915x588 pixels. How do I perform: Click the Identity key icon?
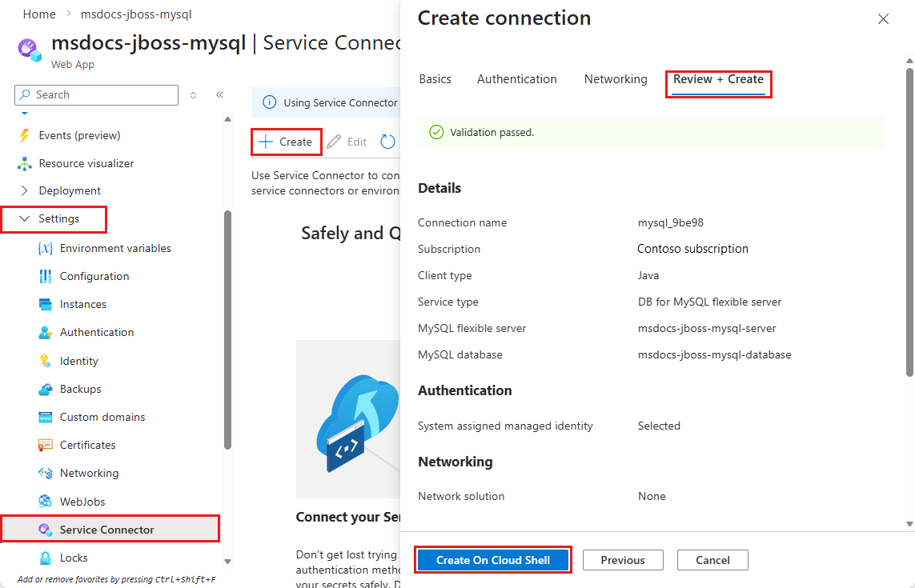pos(45,361)
